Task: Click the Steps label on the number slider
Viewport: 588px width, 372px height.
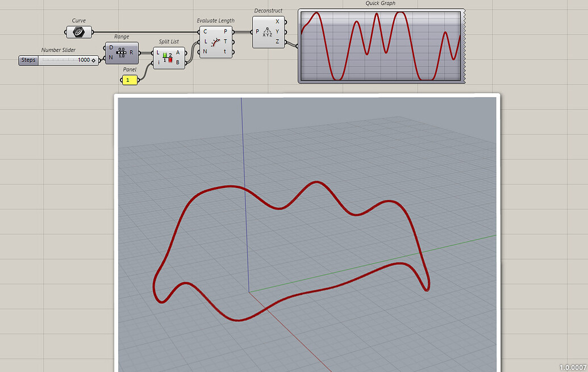Action: point(28,60)
